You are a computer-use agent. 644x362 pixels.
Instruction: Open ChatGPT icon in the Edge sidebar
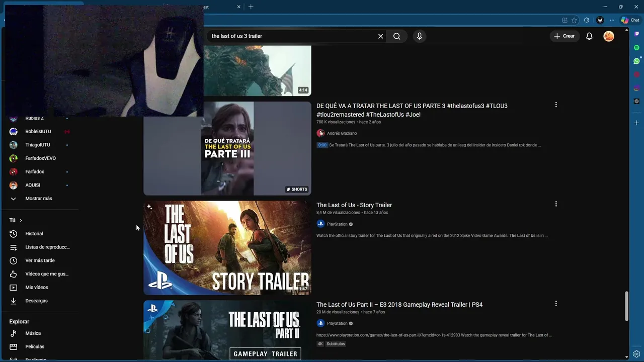(636, 101)
